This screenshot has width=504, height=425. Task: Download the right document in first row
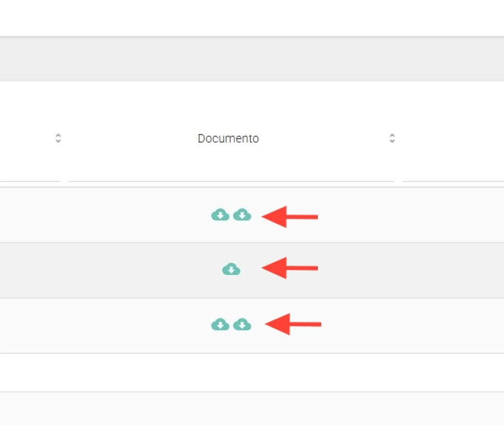coord(242,215)
